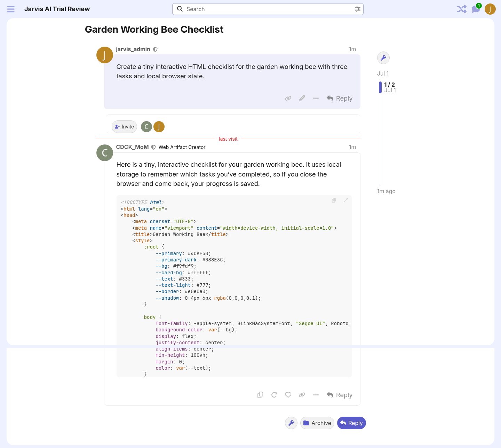Click the min-height: 100vh code line
Image resolution: width=501 pixels, height=448 pixels.
coord(182,355)
